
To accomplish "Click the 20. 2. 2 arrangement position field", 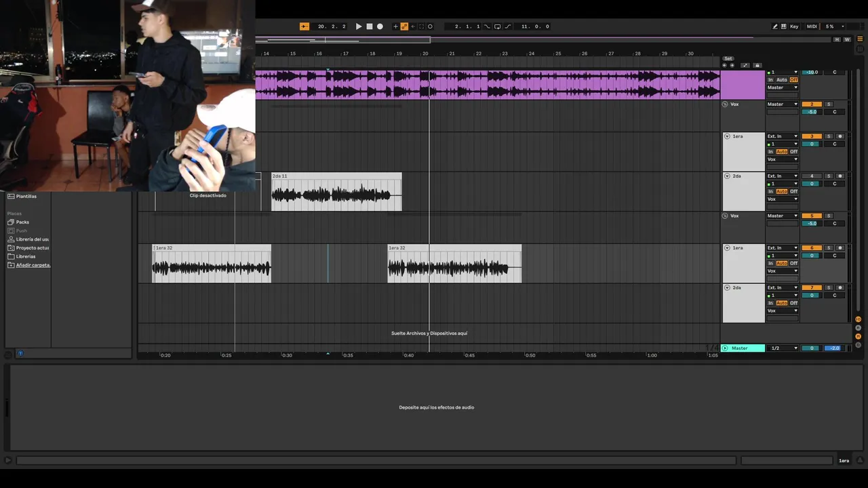I will pos(332,26).
